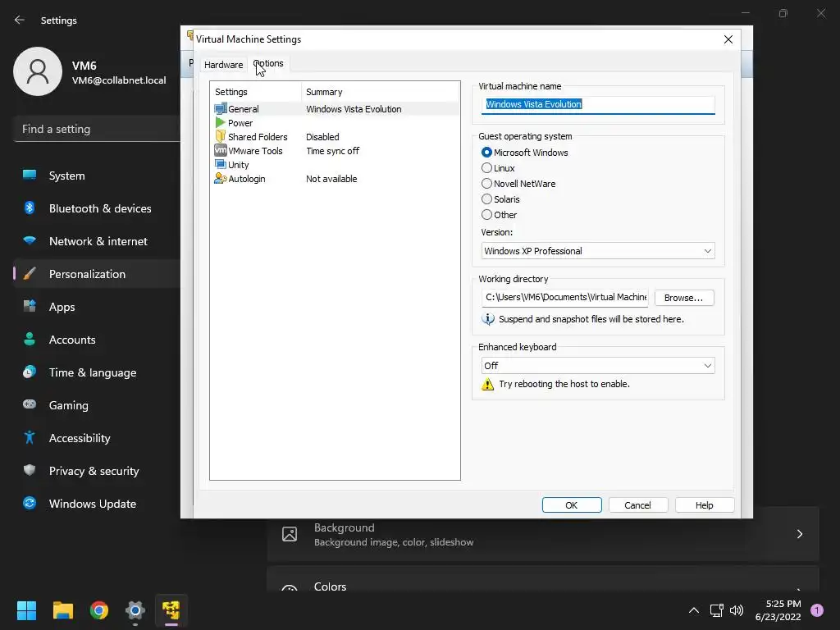The image size is (840, 630).
Task: Open the Enhanced keyboard dropdown
Action: point(598,365)
